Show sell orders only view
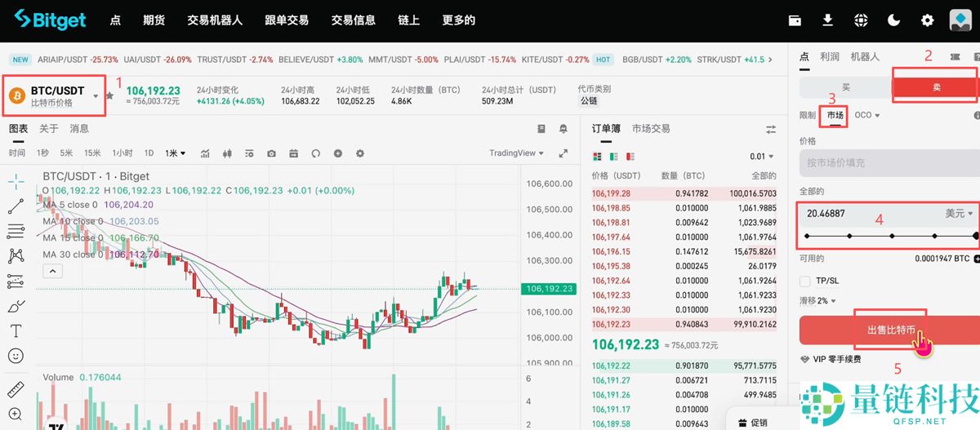The height and width of the screenshot is (430, 980). coord(629,157)
